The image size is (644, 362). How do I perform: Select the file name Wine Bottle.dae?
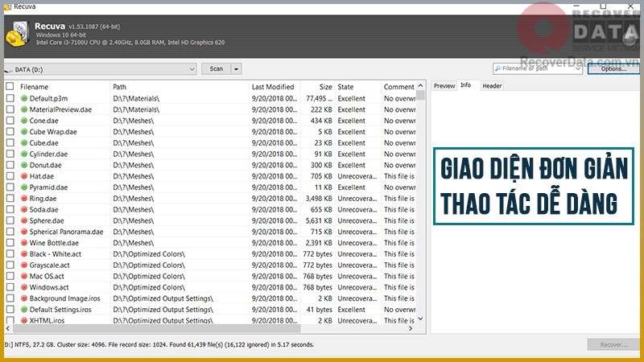[54, 243]
